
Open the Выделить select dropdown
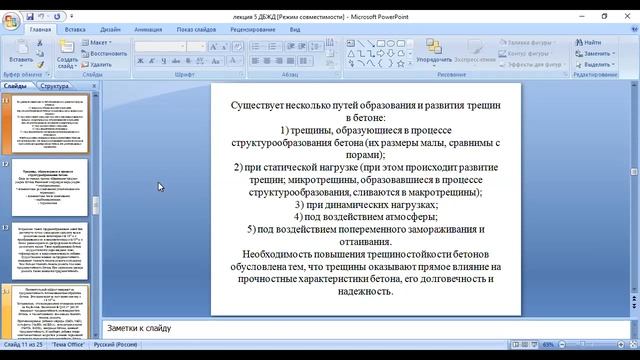click(595, 64)
